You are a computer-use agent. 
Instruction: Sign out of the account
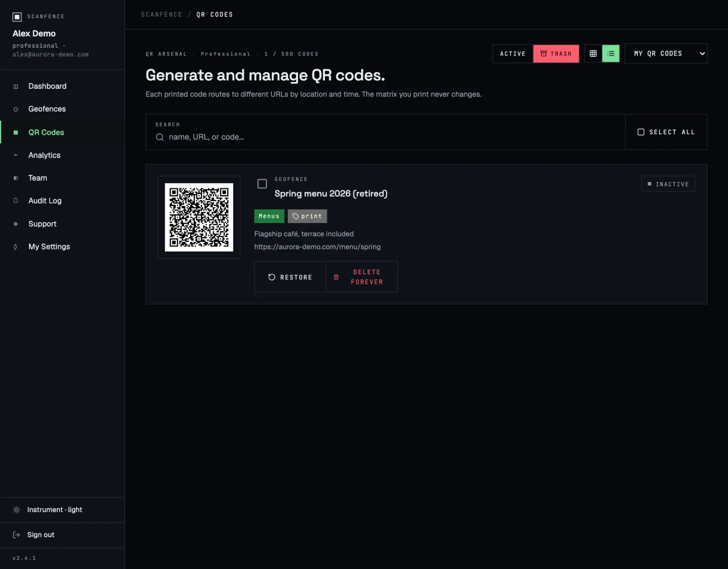pos(62,535)
